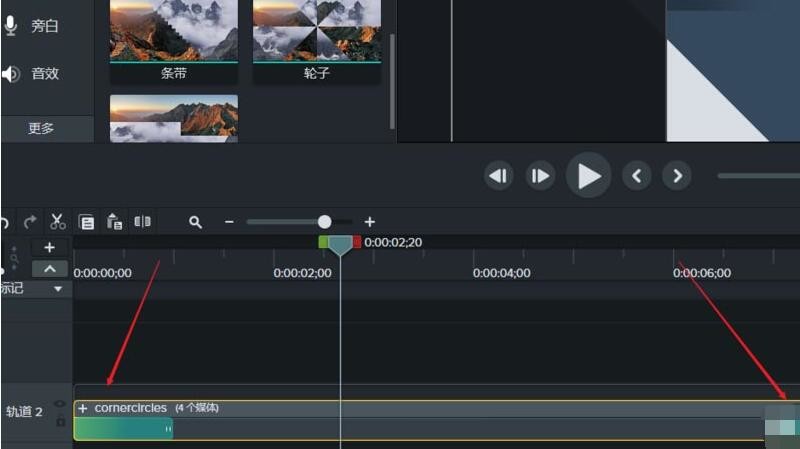This screenshot has height=449, width=800.
Task: Click the 更多 (More) button
Action: point(41,128)
